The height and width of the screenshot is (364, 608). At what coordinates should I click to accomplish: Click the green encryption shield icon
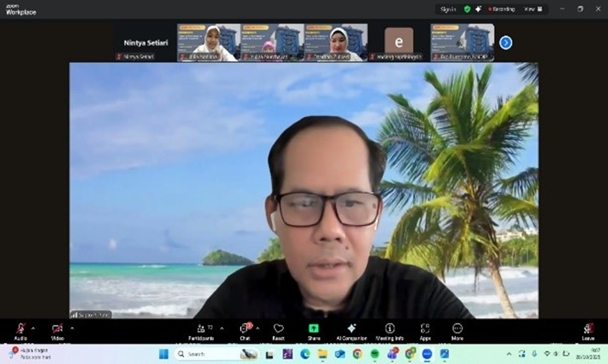(x=467, y=9)
